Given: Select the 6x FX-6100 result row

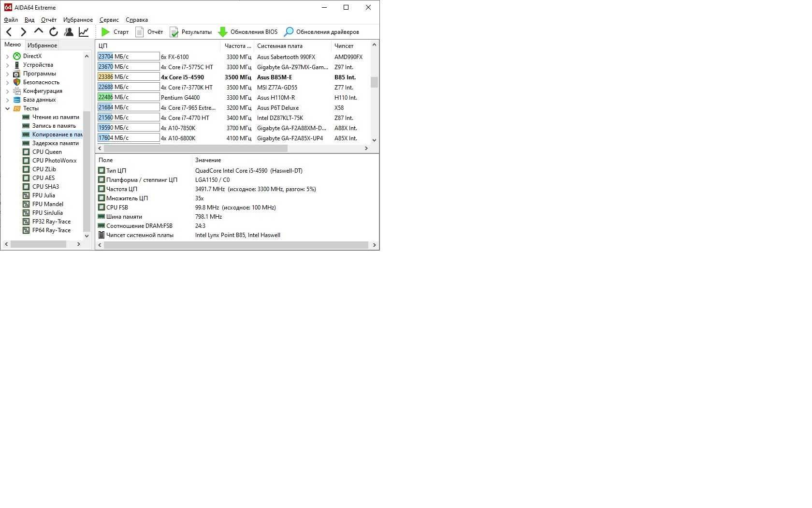Looking at the screenshot, I should click(233, 57).
